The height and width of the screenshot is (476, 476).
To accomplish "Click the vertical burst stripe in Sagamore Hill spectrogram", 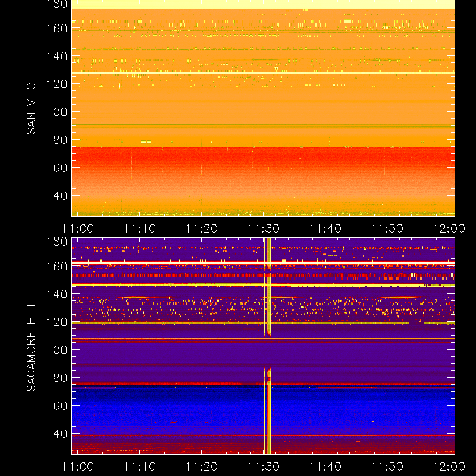I will click(x=267, y=346).
